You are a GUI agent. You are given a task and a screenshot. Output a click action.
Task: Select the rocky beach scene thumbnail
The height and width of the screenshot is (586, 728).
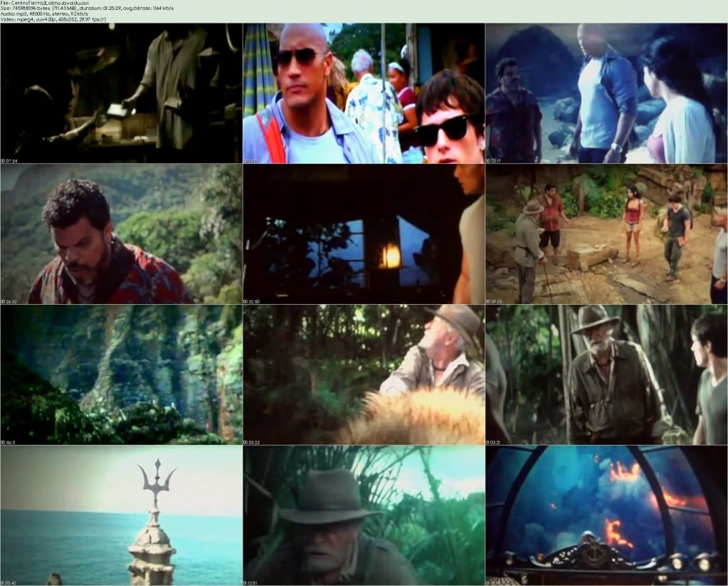point(606,93)
